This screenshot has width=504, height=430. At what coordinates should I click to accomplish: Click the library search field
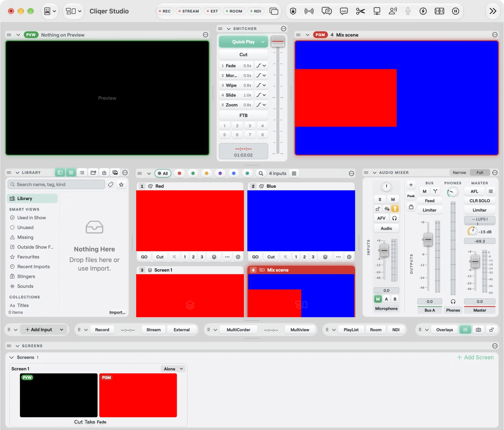pos(56,184)
